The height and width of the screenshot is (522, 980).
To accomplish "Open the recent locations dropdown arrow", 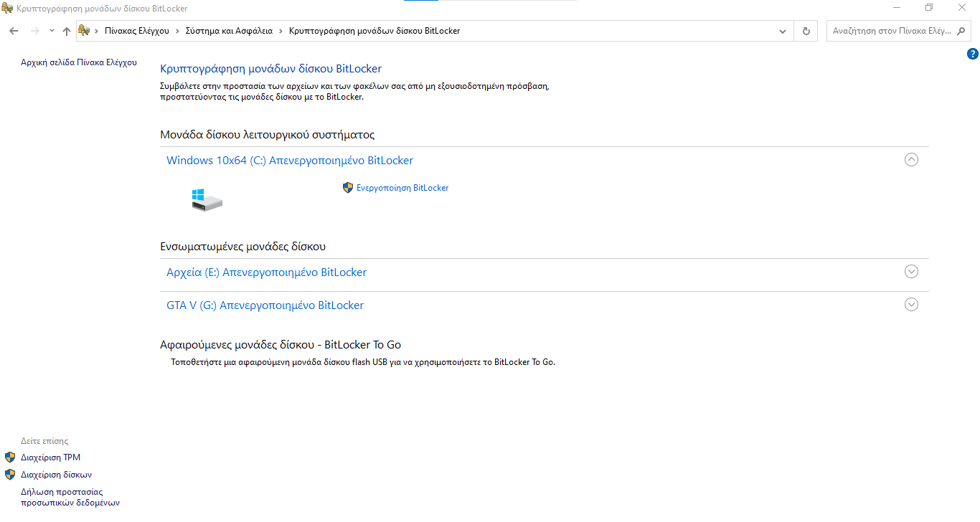I will click(52, 31).
